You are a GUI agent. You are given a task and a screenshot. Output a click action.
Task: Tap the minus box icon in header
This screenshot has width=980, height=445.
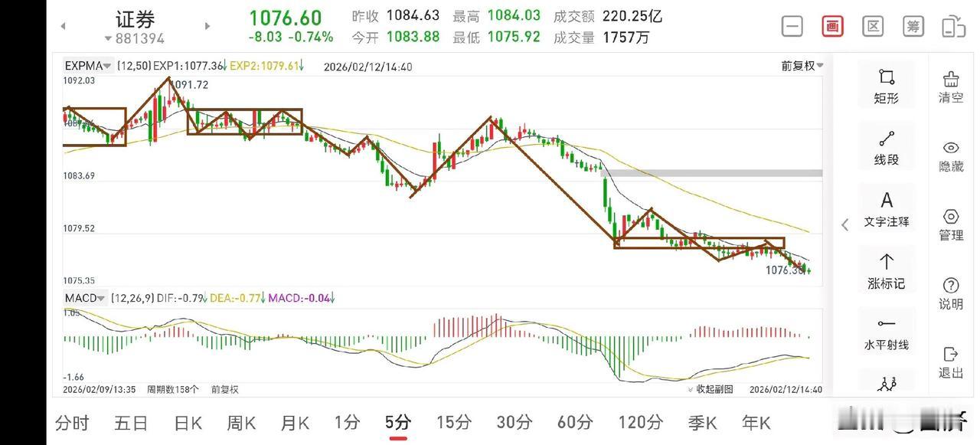(x=792, y=26)
